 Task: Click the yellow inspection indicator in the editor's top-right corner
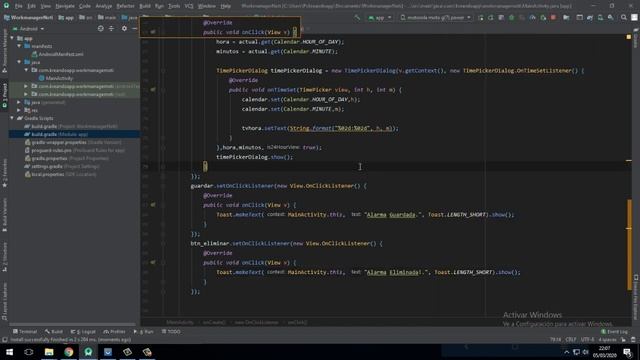[x=629, y=37]
